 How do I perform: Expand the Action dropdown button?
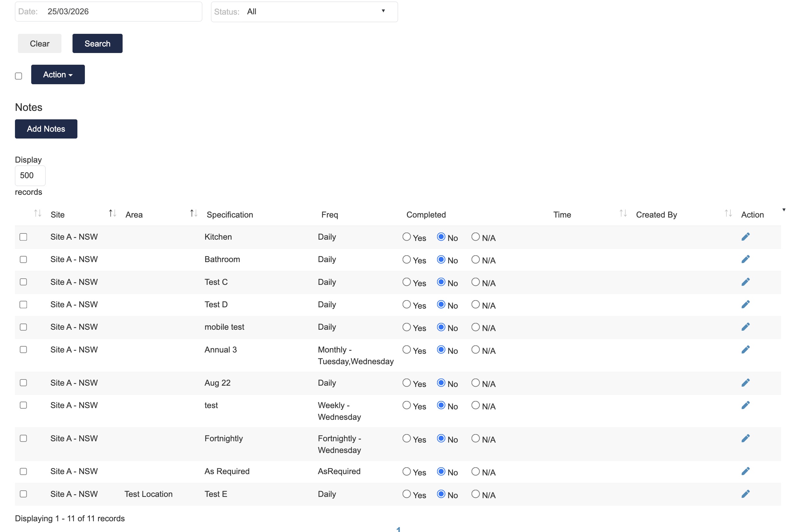coord(58,75)
